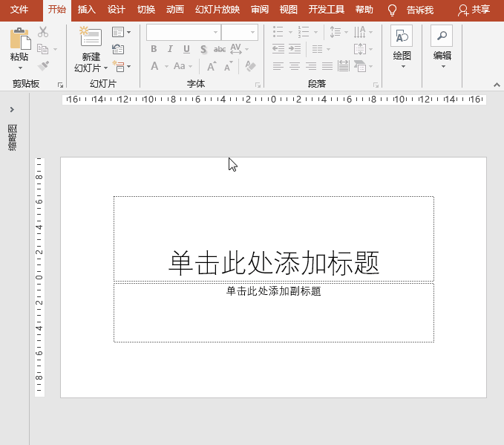This screenshot has height=445, width=504.
Task: Open the File (文件) tab
Action: point(19,10)
